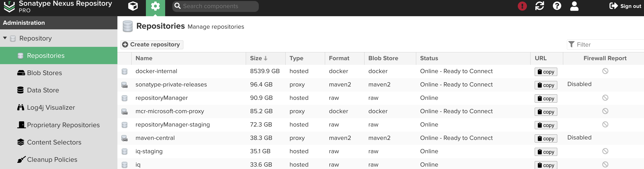Click the Refresh icon in header

(540, 6)
